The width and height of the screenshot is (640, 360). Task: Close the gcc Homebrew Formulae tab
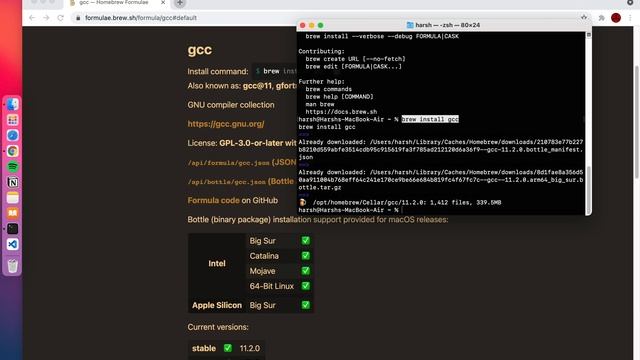tap(163, 2)
